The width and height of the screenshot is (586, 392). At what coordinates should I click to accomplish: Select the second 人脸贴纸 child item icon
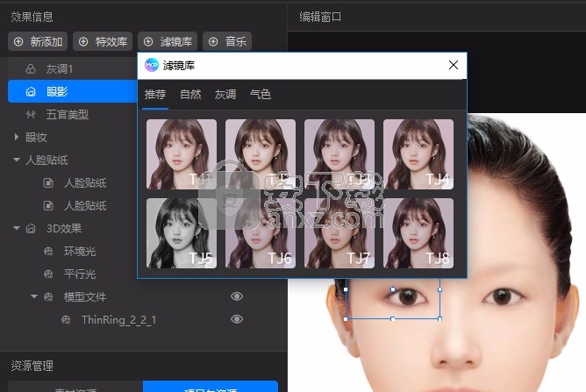48,205
